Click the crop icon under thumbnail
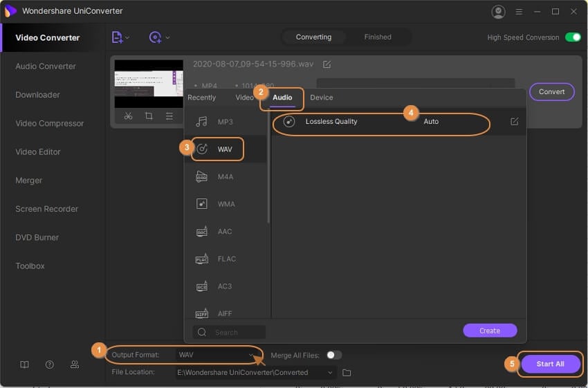588x388 pixels. coord(149,116)
